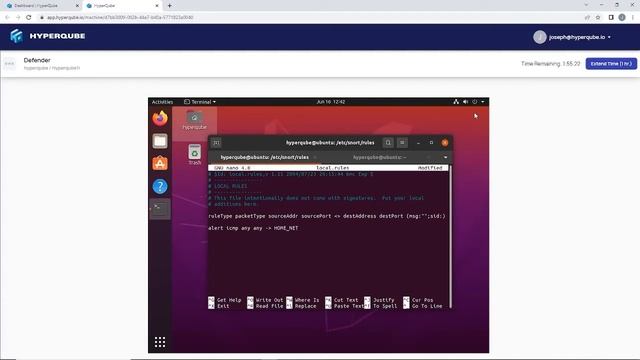Open joseph@hyperqube.io account dropdown
The image size is (640, 360).
point(580,37)
